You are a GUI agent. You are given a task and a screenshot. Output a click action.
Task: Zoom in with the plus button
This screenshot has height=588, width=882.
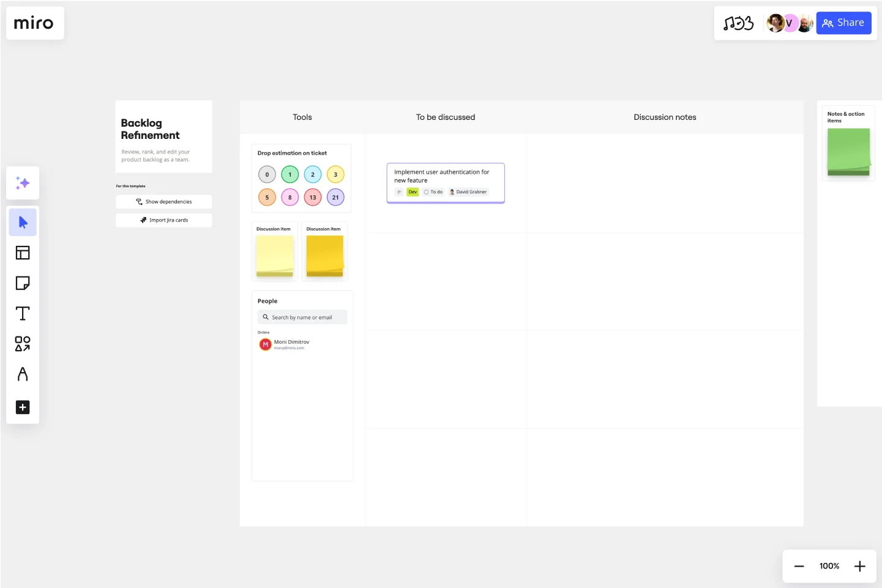[x=859, y=566]
